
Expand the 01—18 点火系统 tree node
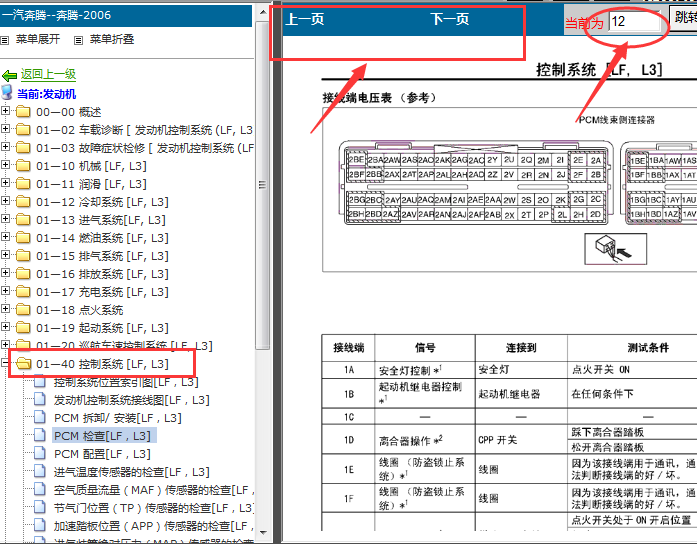pos(5,308)
